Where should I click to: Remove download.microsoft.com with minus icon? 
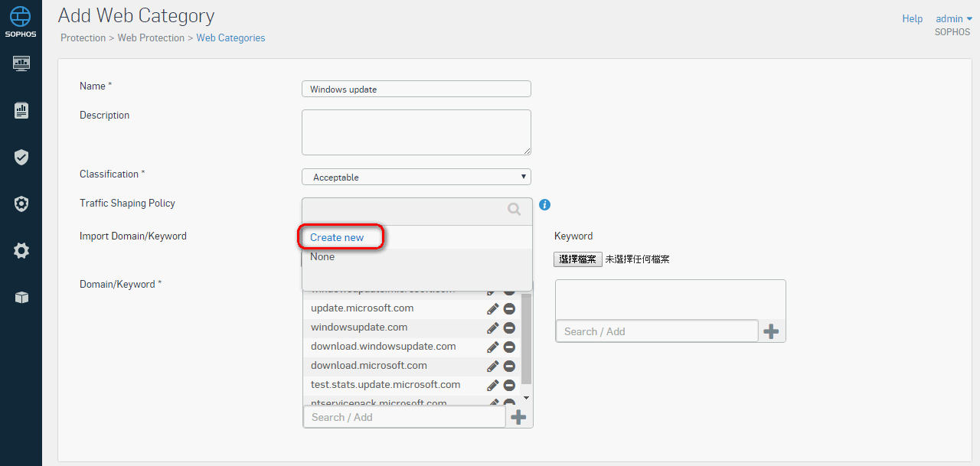pyautogui.click(x=509, y=366)
